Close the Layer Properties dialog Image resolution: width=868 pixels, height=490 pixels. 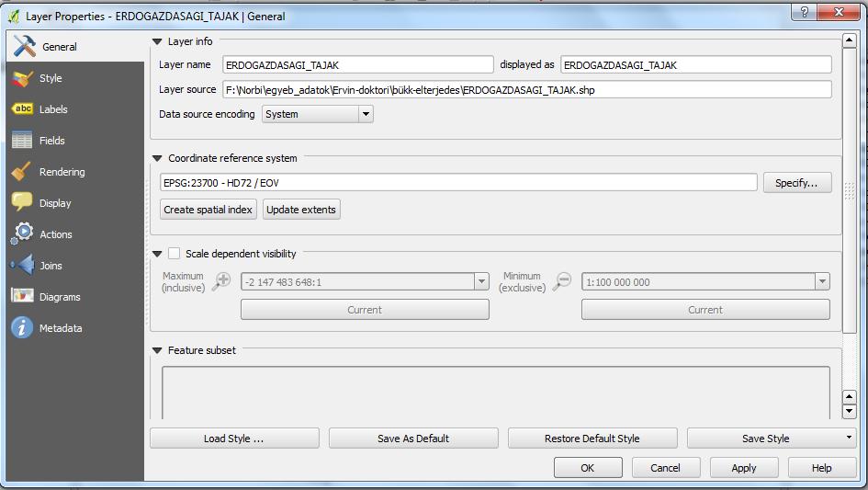838,12
